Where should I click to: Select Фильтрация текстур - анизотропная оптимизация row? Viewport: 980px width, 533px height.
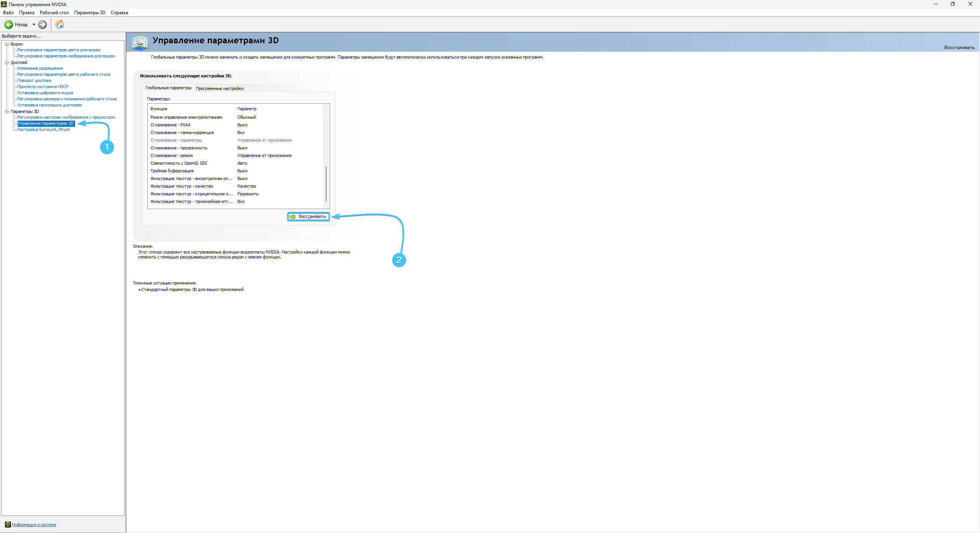pyautogui.click(x=235, y=178)
